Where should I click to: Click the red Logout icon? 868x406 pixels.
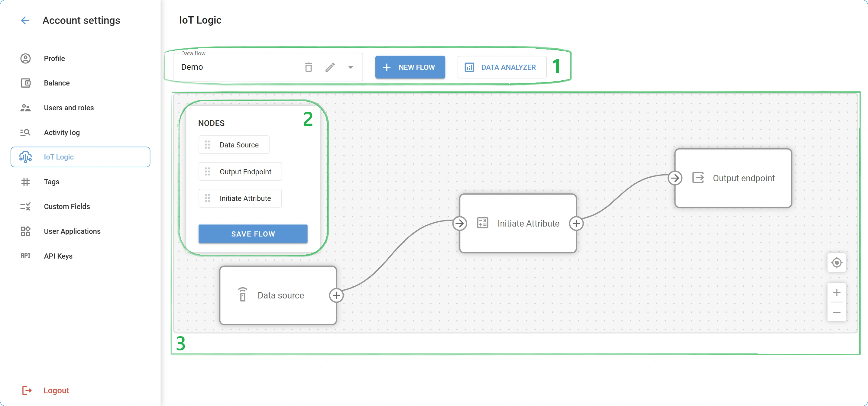[27, 391]
